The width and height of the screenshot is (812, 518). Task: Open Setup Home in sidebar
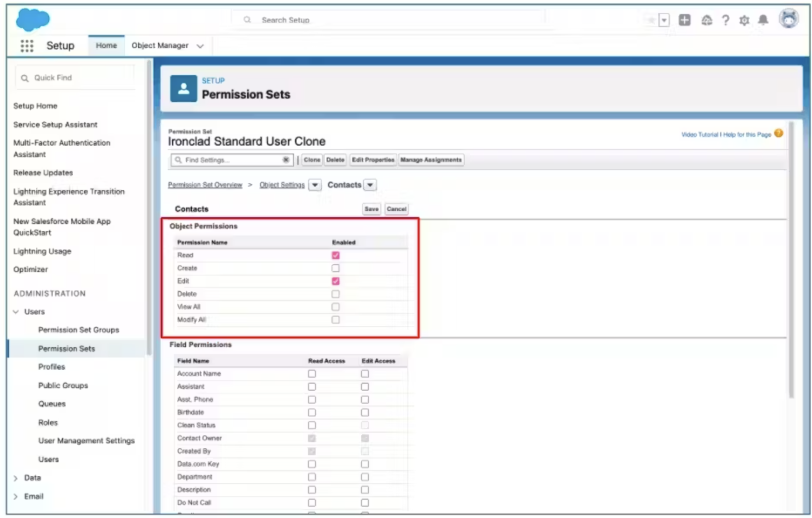pos(35,106)
